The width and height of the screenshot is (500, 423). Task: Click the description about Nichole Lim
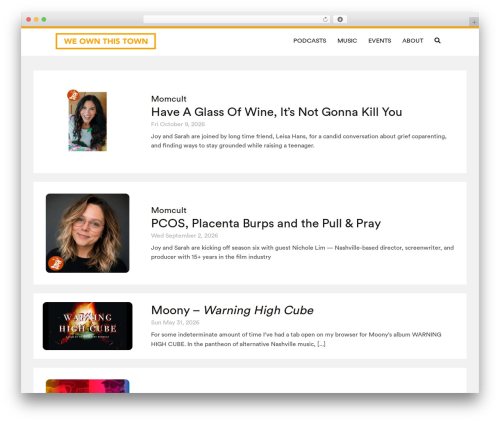coord(302,252)
